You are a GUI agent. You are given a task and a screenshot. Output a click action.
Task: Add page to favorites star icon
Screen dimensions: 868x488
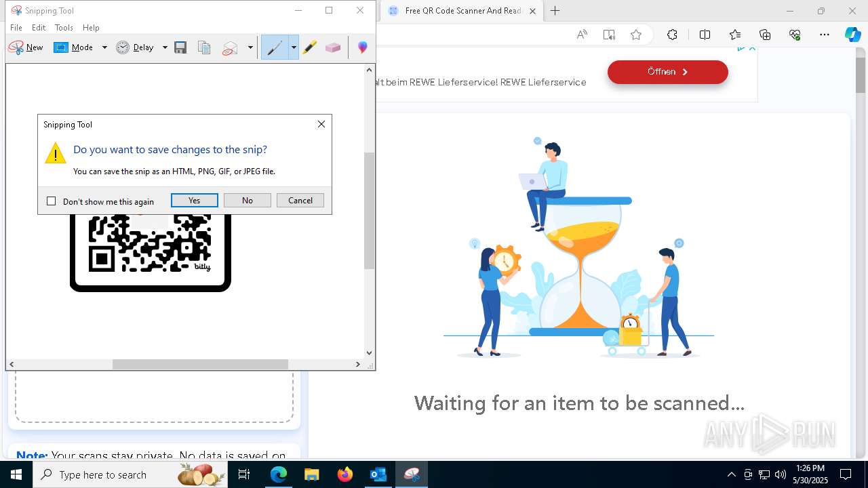636,35
